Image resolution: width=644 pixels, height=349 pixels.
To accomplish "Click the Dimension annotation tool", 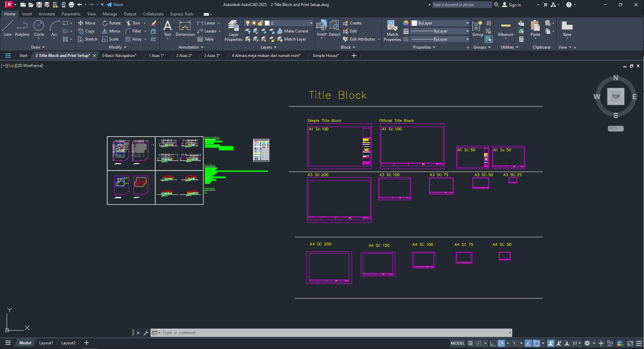I will pos(185,28).
